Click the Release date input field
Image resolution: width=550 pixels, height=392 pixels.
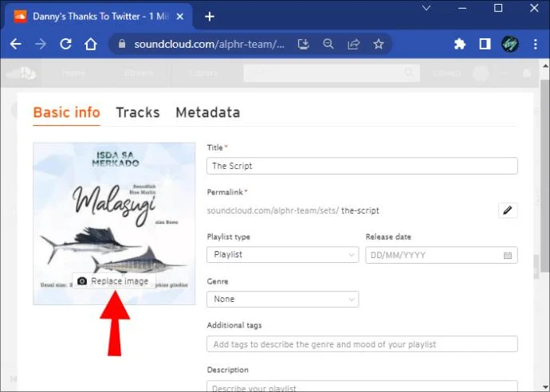(x=442, y=255)
